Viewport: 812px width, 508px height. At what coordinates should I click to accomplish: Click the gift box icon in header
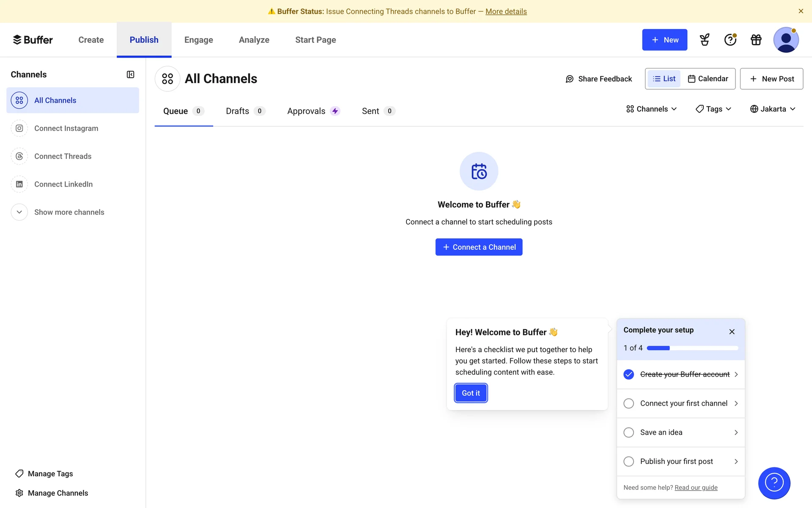(x=756, y=40)
